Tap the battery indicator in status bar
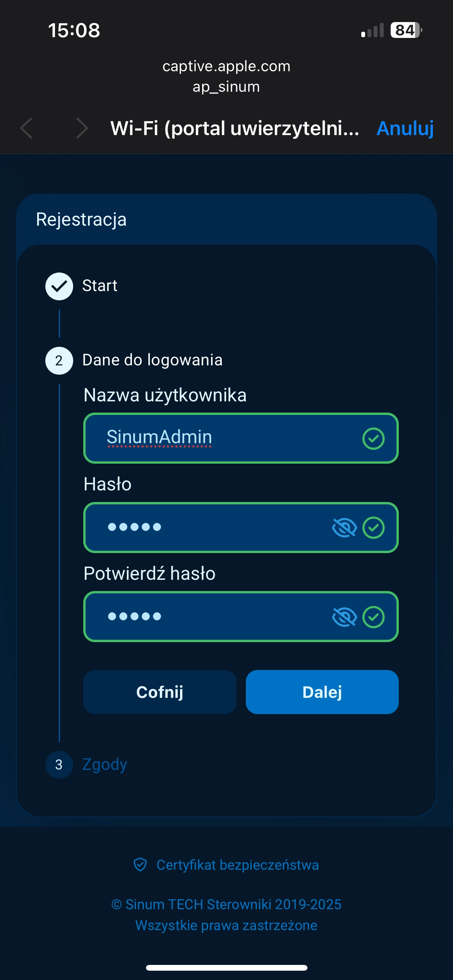This screenshot has height=980, width=453. (x=405, y=30)
